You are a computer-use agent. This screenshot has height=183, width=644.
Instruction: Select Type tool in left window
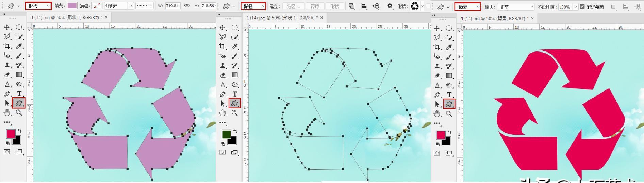(19, 94)
